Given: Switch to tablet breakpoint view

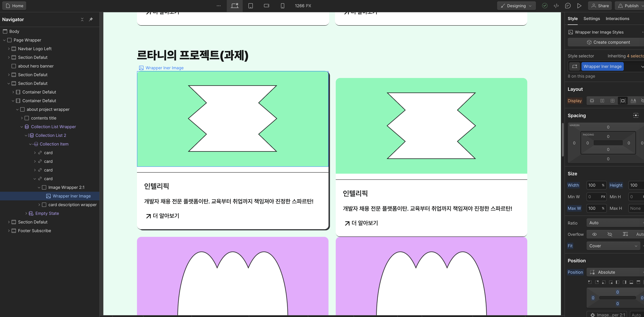Looking at the screenshot, I should [x=250, y=6].
